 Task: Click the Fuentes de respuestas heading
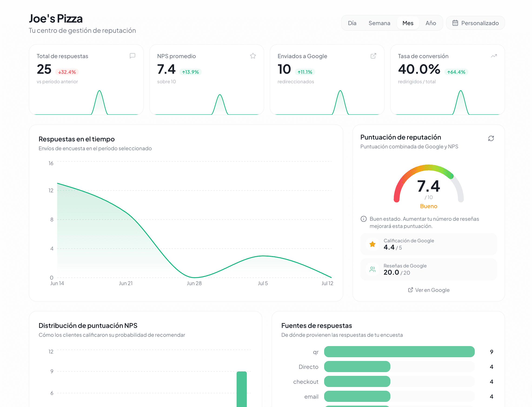point(316,326)
